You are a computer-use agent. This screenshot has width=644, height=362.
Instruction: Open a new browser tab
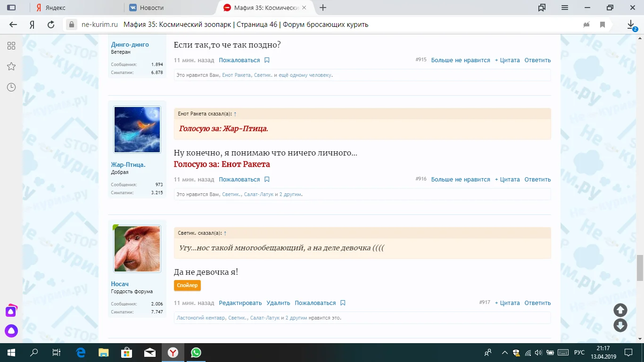pos(323,8)
